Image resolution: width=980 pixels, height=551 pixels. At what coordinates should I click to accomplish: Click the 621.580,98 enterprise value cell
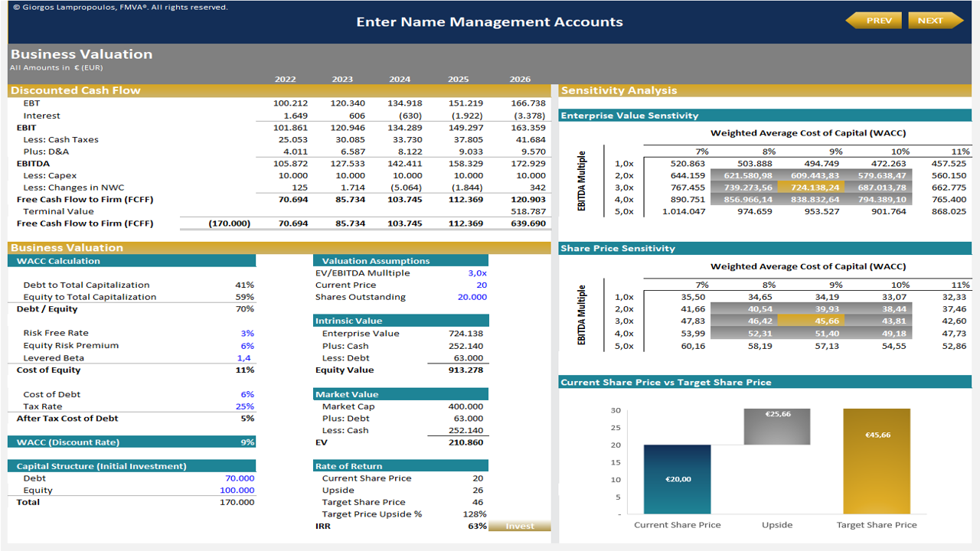pos(744,175)
